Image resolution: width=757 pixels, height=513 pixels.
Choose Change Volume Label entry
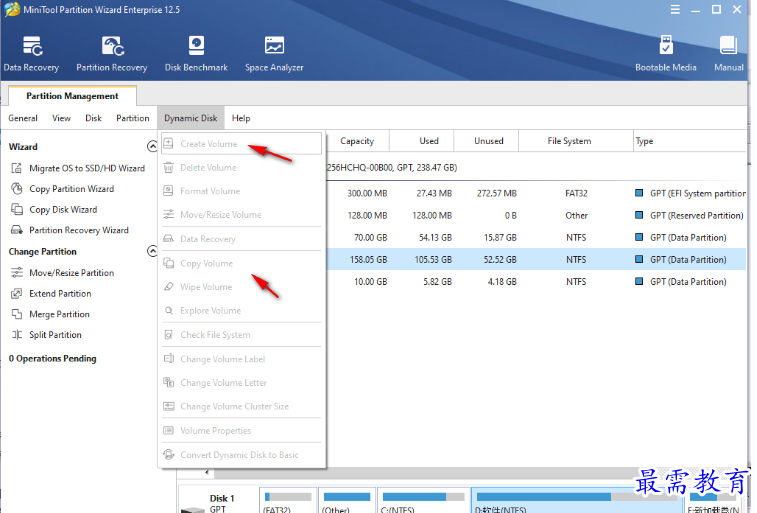(x=241, y=359)
